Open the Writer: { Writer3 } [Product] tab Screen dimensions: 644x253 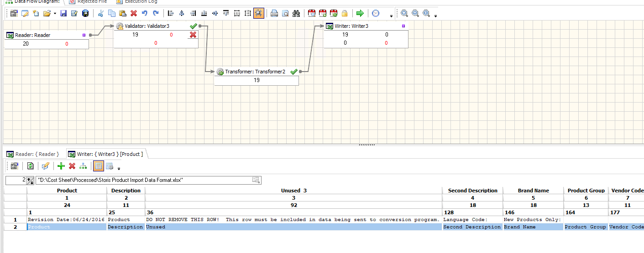click(106, 154)
